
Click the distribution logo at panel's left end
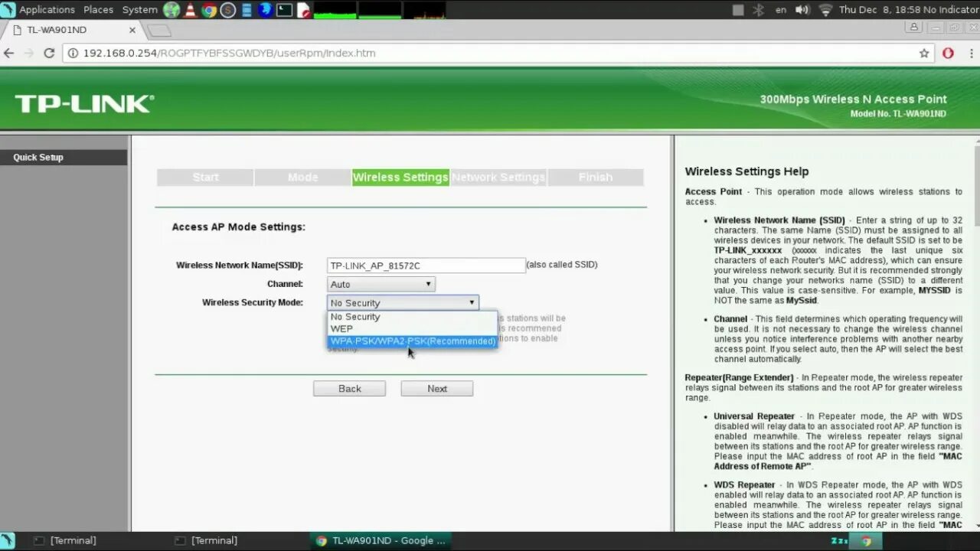click(x=8, y=10)
